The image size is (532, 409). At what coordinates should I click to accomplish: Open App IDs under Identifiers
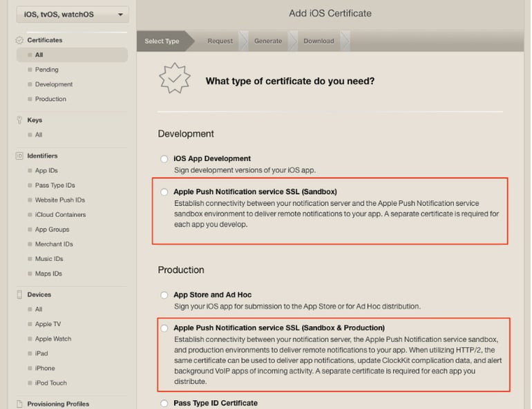tap(46, 171)
